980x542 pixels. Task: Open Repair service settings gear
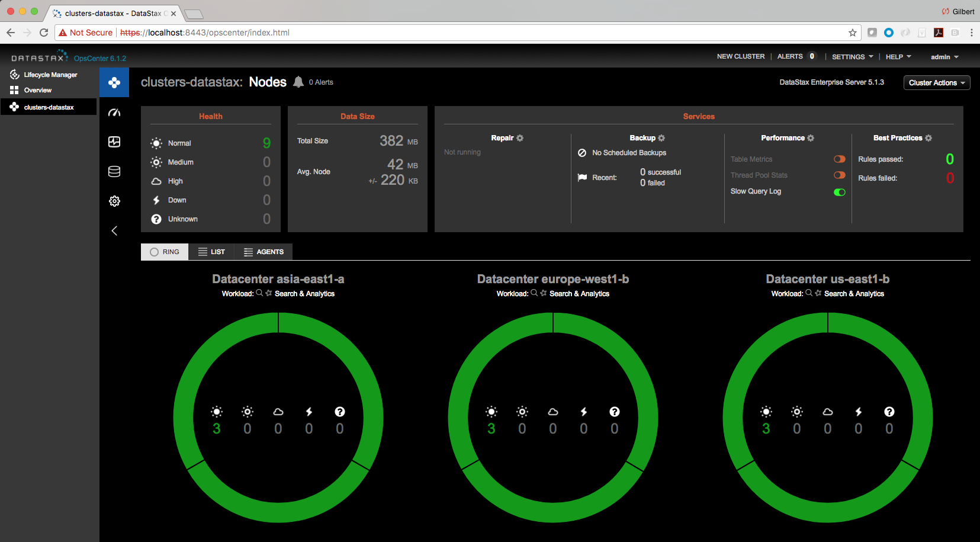tap(520, 138)
